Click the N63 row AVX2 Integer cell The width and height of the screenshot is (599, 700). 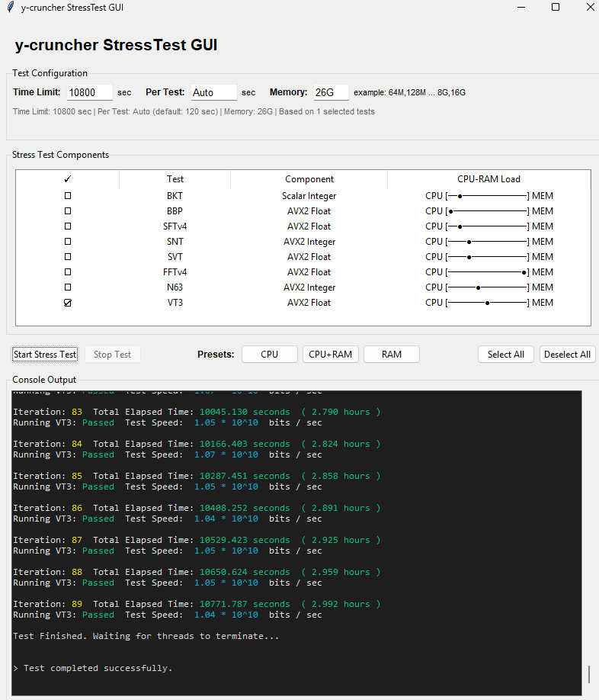[309, 287]
